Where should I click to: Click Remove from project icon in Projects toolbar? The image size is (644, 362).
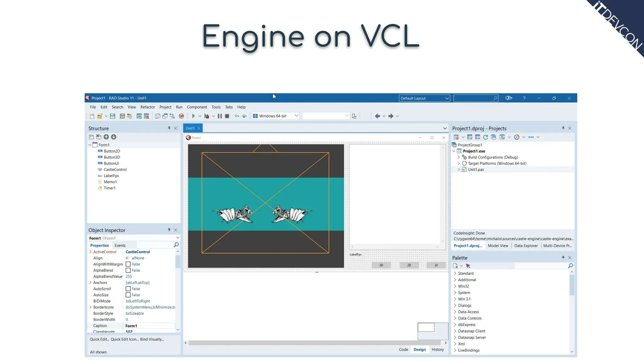tap(477, 137)
